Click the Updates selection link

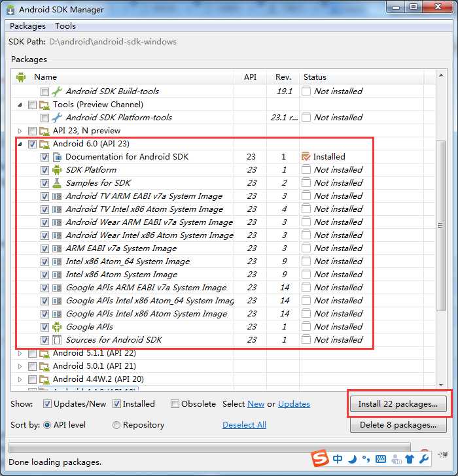[x=294, y=404]
